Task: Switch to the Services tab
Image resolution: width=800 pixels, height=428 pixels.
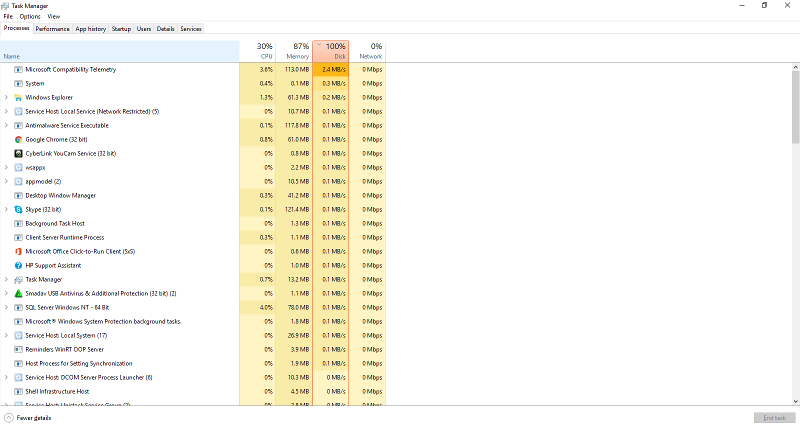Action: coord(191,29)
